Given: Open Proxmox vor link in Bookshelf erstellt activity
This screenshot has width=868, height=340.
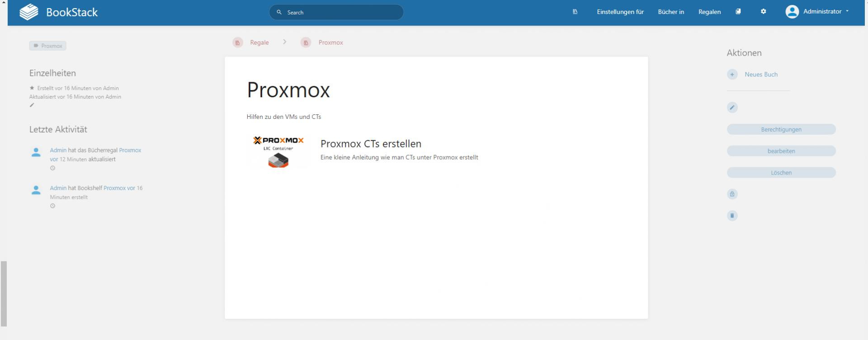Looking at the screenshot, I should (x=119, y=188).
